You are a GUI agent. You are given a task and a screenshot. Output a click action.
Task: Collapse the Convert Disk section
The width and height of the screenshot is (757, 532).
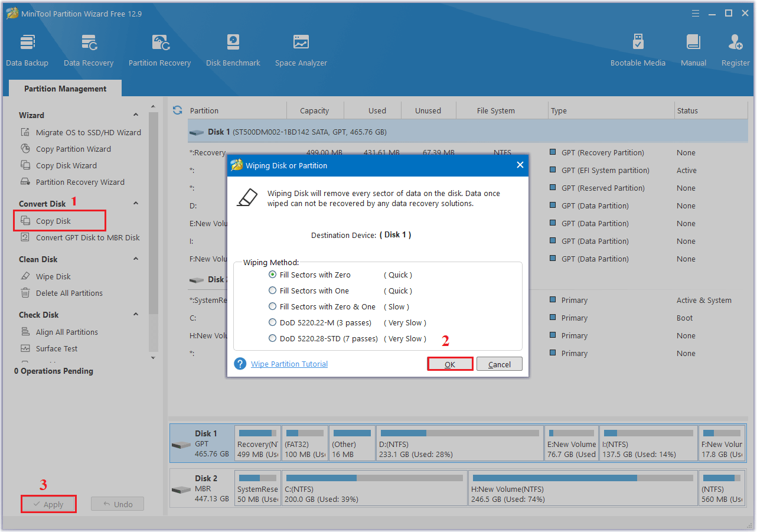pos(136,204)
